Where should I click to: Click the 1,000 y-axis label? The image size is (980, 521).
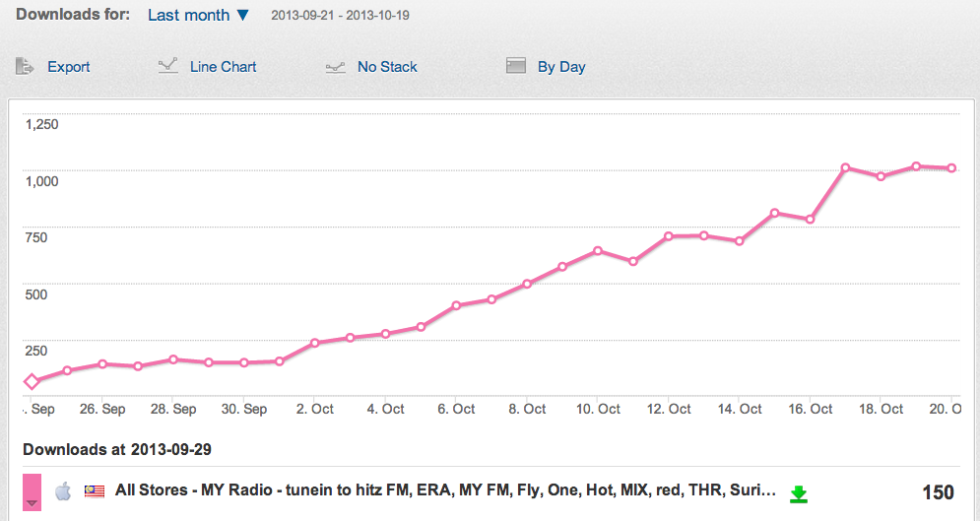42,181
